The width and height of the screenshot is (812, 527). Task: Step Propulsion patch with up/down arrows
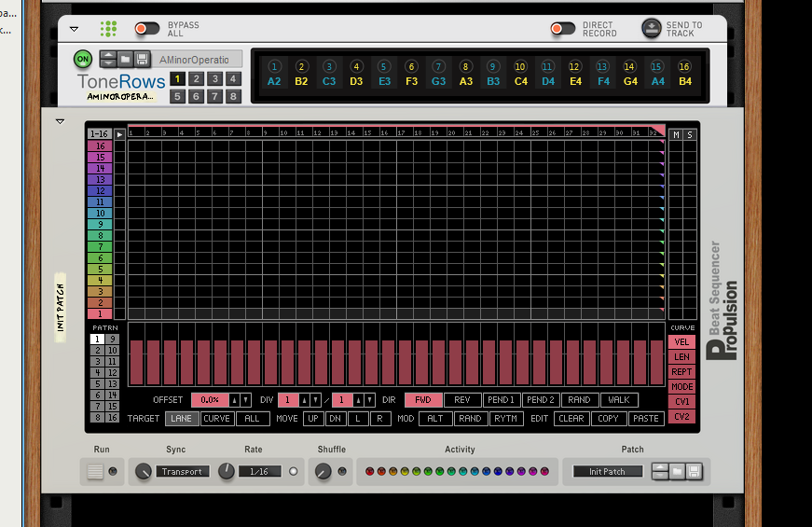click(660, 472)
